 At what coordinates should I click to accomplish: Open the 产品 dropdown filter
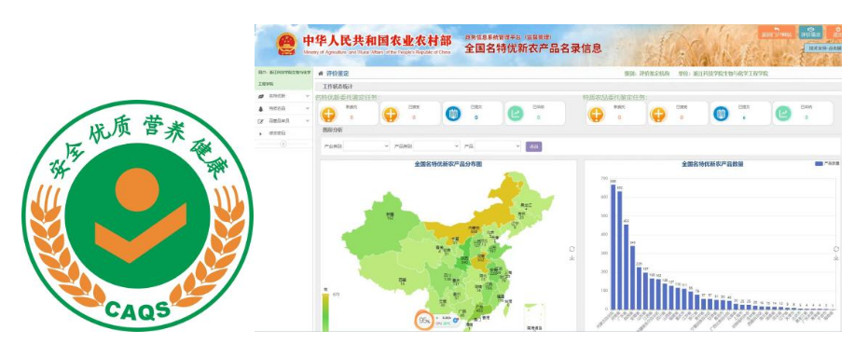click(x=498, y=146)
